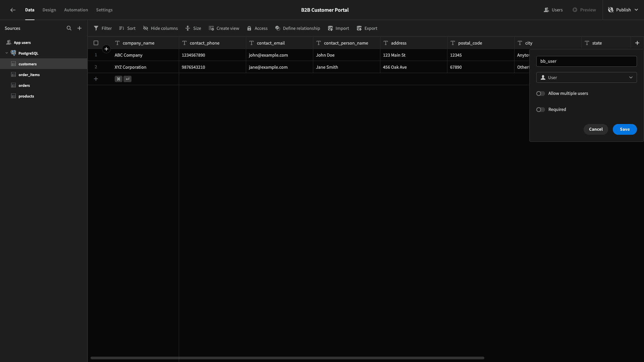Open the orders table
644x362 pixels.
coord(44,85)
